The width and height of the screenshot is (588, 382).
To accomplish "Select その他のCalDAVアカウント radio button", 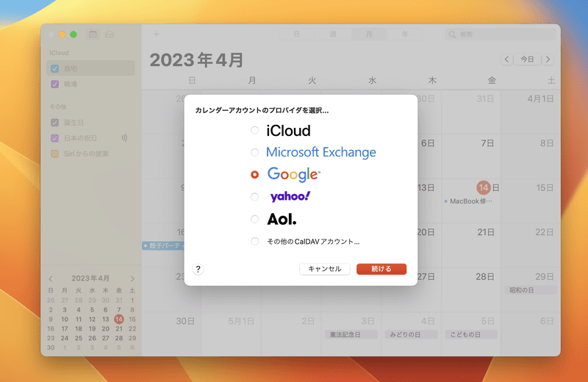I will click(x=254, y=242).
